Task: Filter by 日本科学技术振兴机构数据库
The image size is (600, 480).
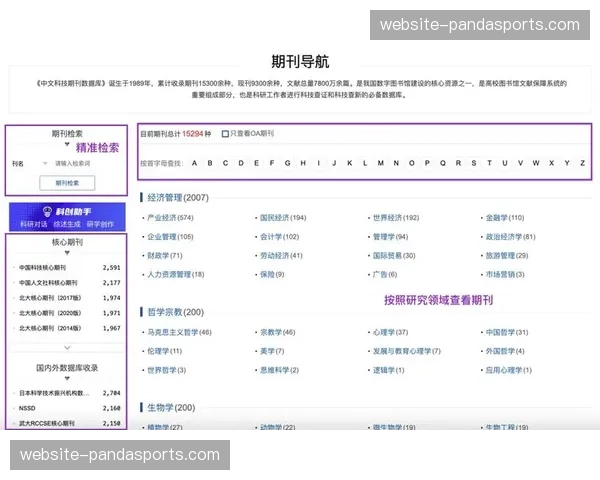Action: (x=54, y=393)
